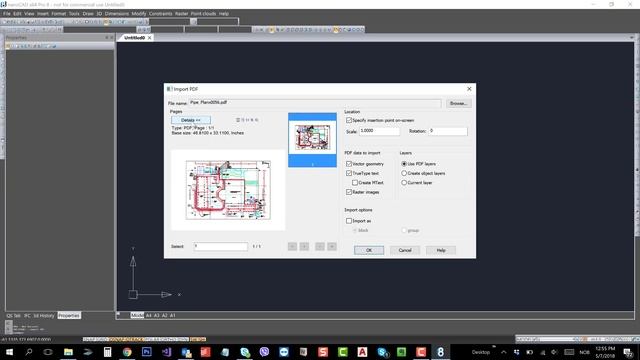
Task: Close the Untitled0 document tab
Action: [149, 38]
